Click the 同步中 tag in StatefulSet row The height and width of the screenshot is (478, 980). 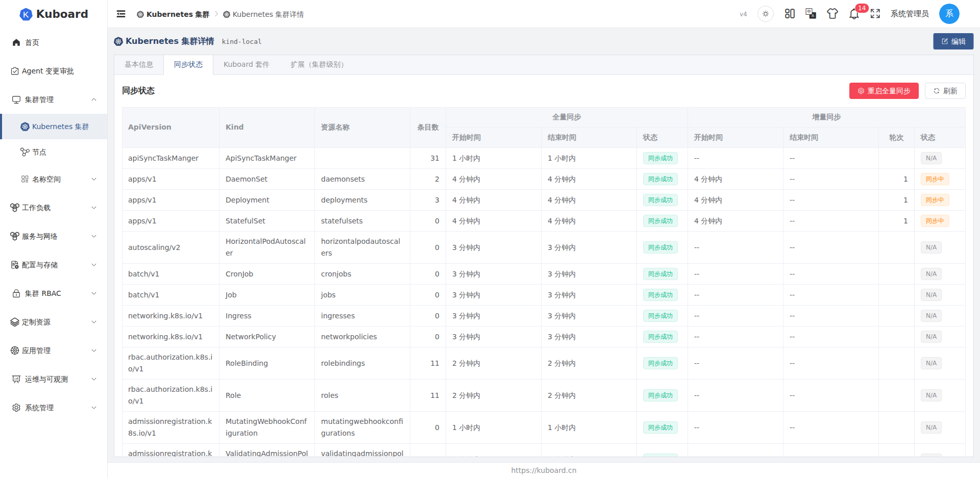935,221
